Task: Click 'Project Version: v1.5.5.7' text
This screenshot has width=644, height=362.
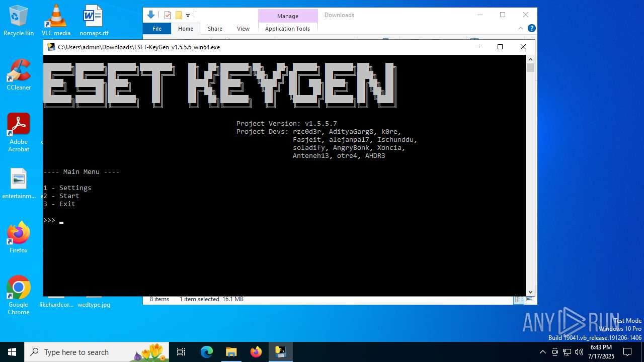Action: 287,123
